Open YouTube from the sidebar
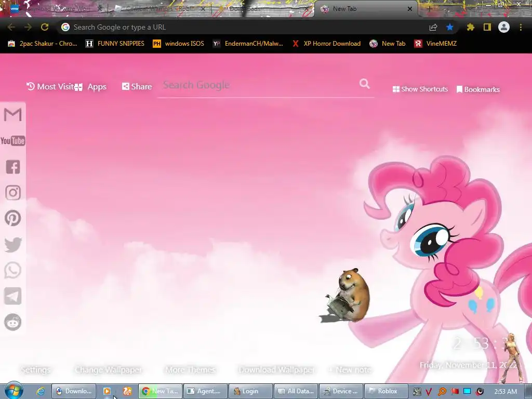 click(13, 141)
